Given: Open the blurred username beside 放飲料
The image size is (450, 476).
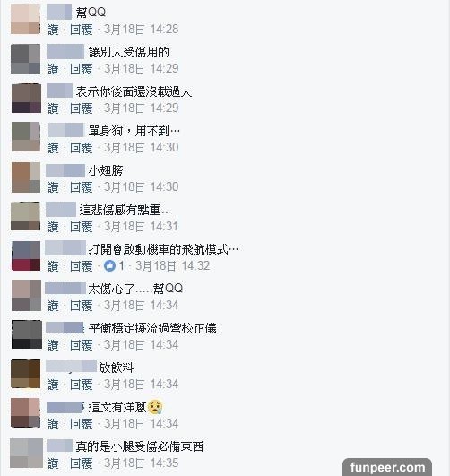Looking at the screenshot, I should click(x=71, y=367).
